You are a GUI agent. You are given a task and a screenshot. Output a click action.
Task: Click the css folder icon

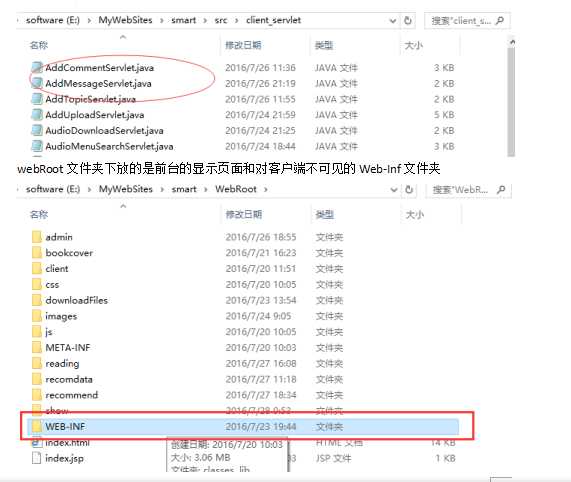point(37,284)
